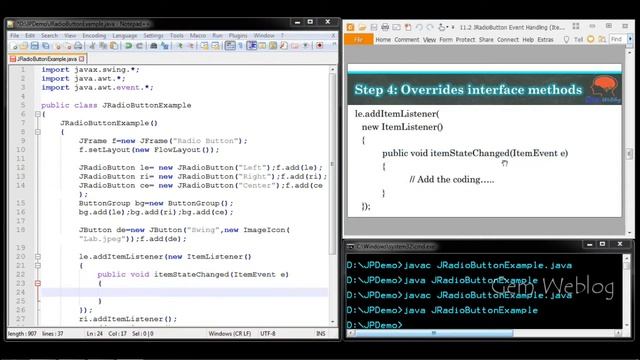This screenshot has height=360, width=640.
Task: Click the Foxit smiley feedback icon
Action: pos(591,40)
